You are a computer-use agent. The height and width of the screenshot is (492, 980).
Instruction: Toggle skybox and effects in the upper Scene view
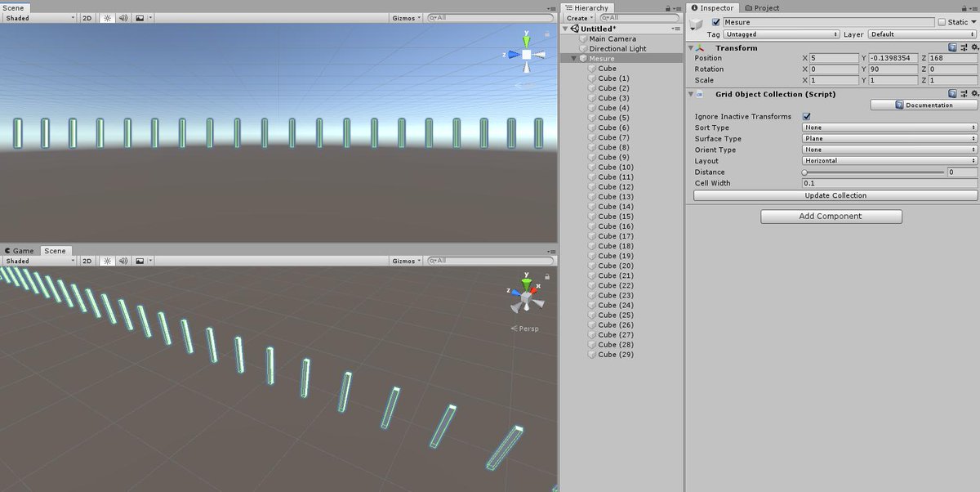tap(139, 17)
